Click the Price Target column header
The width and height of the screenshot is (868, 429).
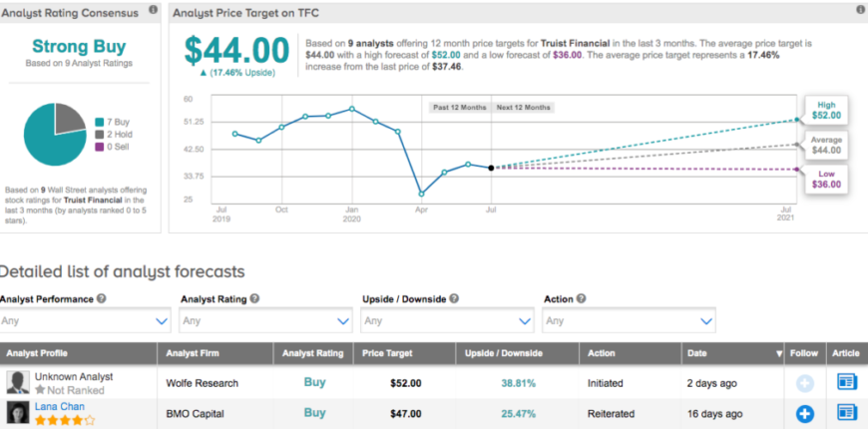[x=405, y=353]
